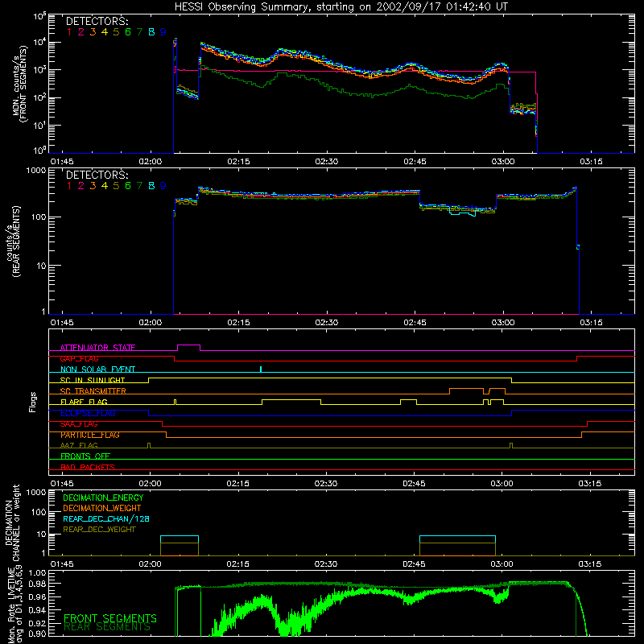Select yellow detector 4 in front segments legend

coord(105,32)
